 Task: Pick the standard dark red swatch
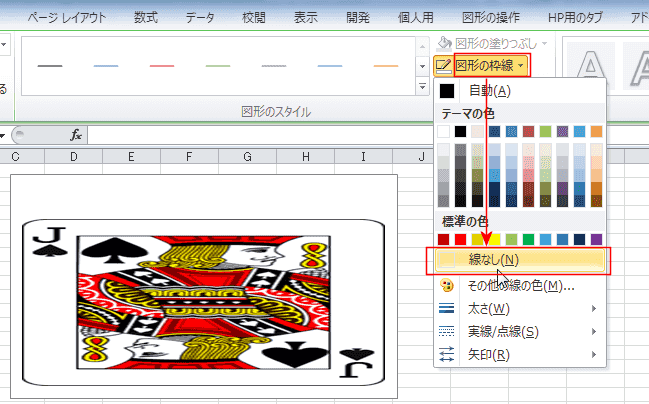click(443, 239)
